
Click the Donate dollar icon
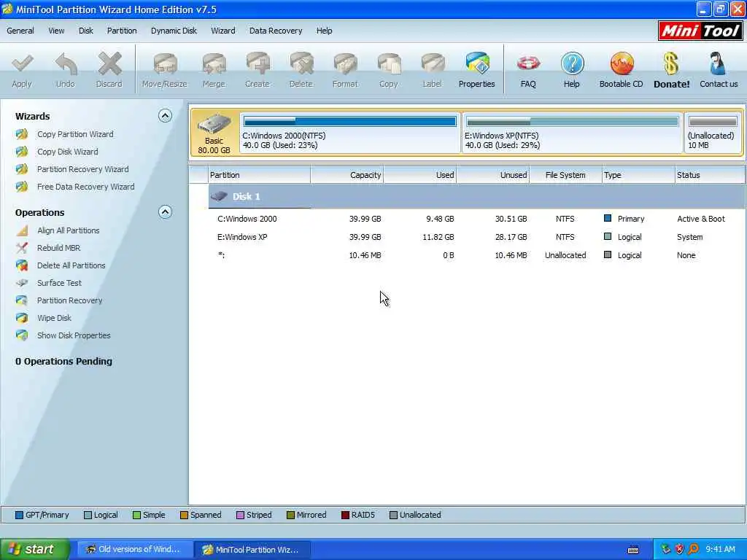671,63
